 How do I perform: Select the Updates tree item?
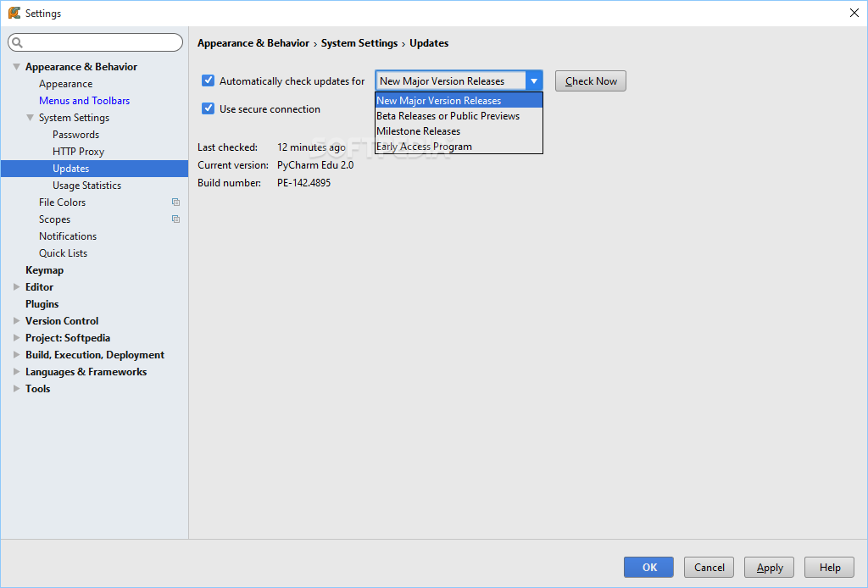click(x=95, y=168)
